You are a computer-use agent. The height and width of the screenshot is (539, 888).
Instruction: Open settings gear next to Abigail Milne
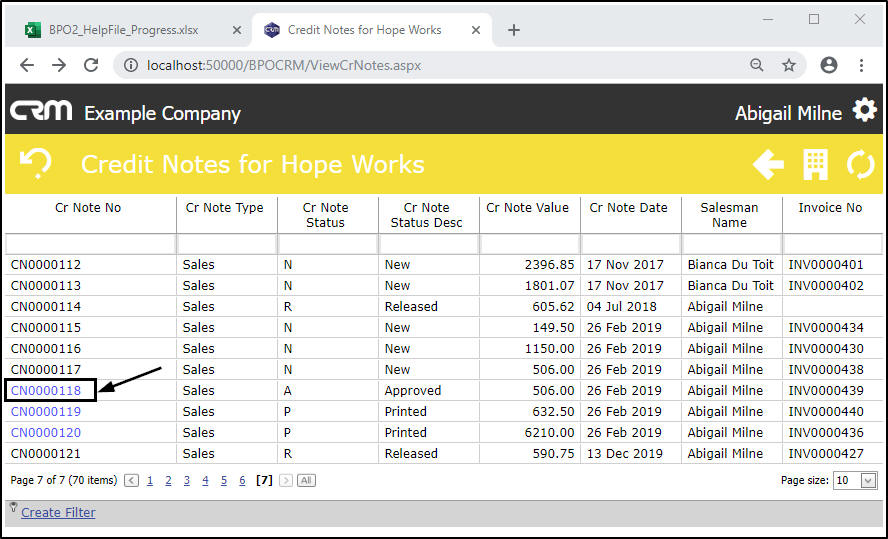[864, 111]
